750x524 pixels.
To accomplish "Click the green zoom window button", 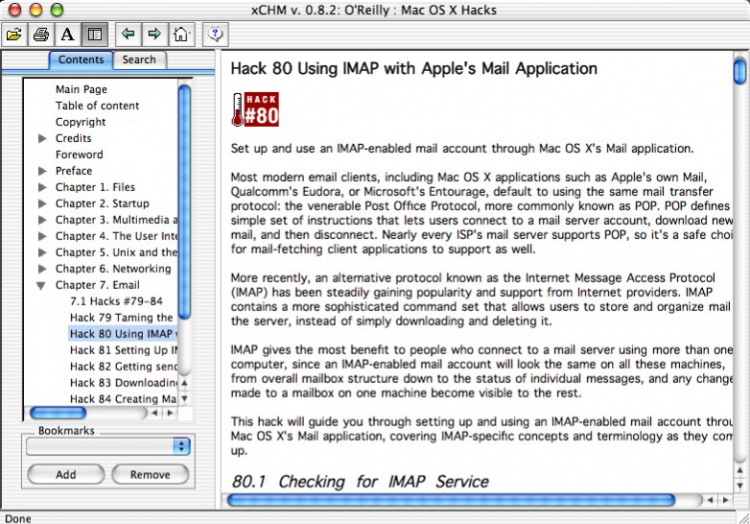I will tap(57, 10).
